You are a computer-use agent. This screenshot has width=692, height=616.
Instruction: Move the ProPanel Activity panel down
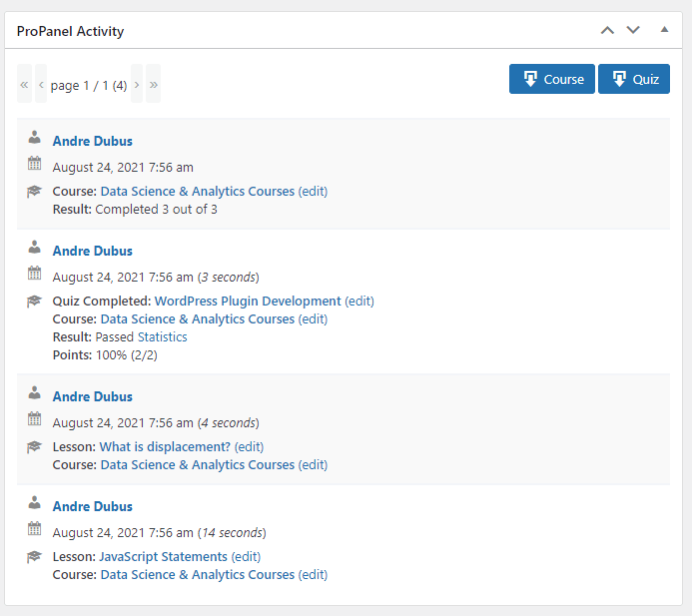633,30
